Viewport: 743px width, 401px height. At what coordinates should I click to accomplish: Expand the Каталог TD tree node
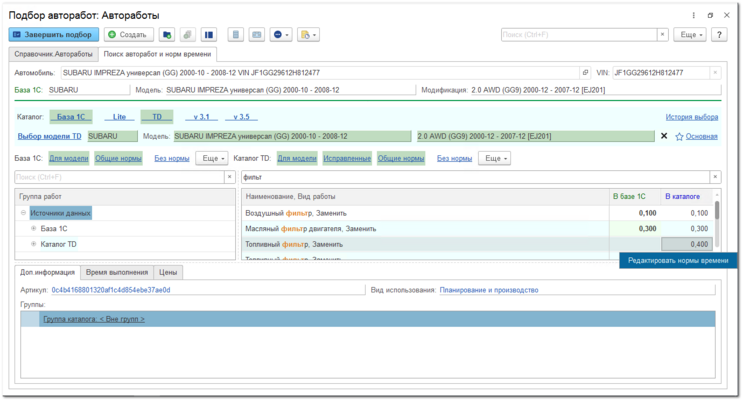[34, 244]
